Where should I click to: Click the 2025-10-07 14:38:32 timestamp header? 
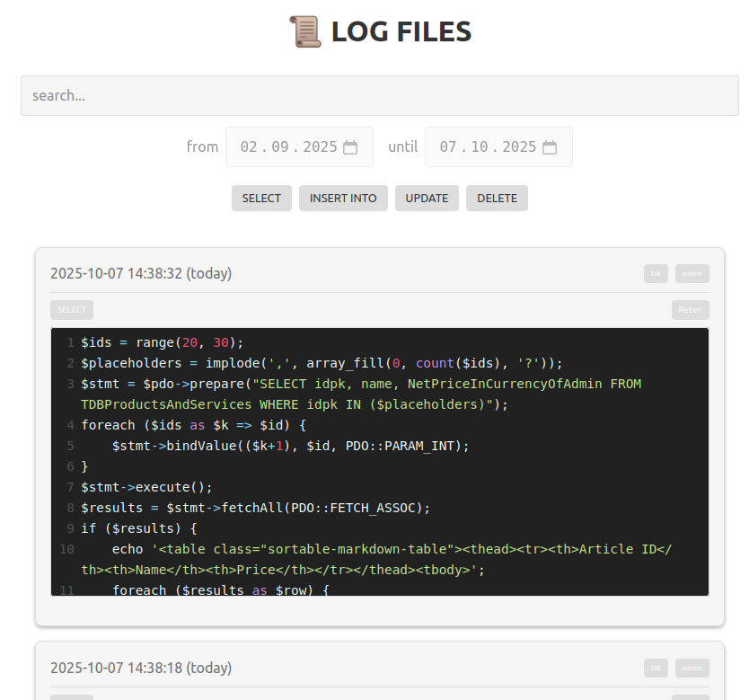click(x=141, y=273)
